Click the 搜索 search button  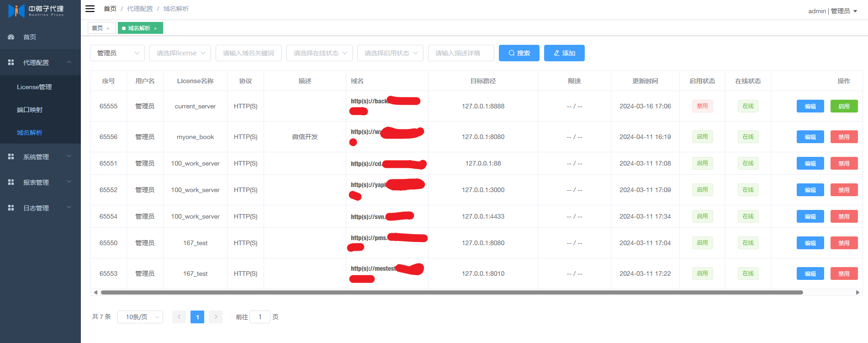[519, 53]
